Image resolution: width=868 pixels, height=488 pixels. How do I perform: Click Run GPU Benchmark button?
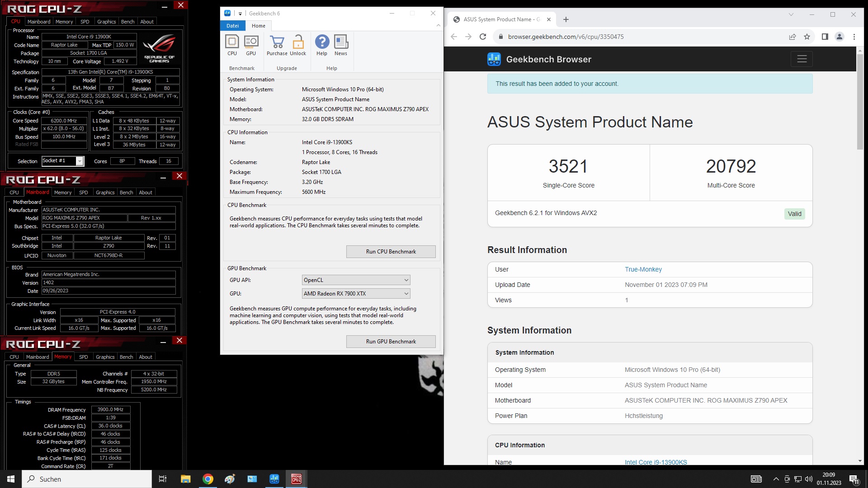pyautogui.click(x=391, y=342)
